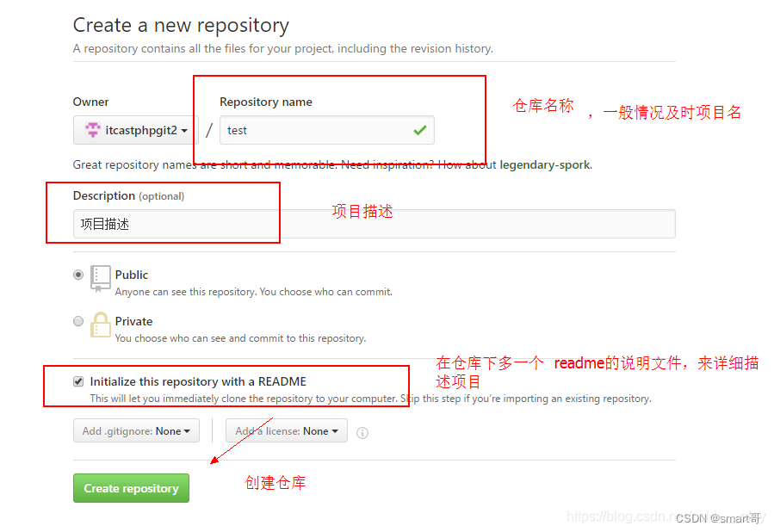
Task: Click the Public option label
Action: pyautogui.click(x=132, y=275)
